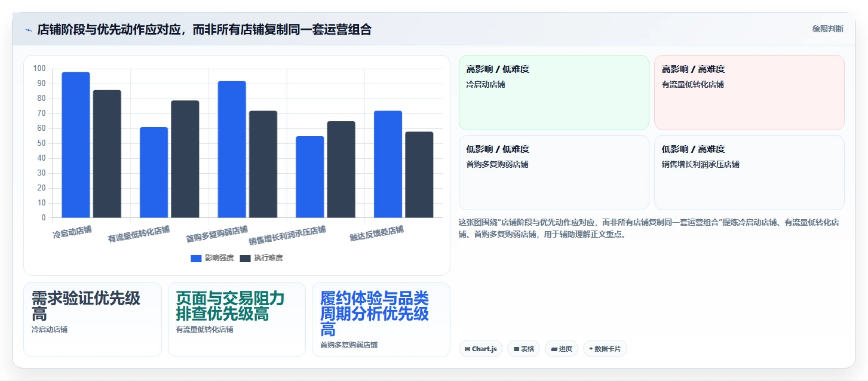
Task: Click the blue 影响强度 legend swatch
Action: point(197,258)
